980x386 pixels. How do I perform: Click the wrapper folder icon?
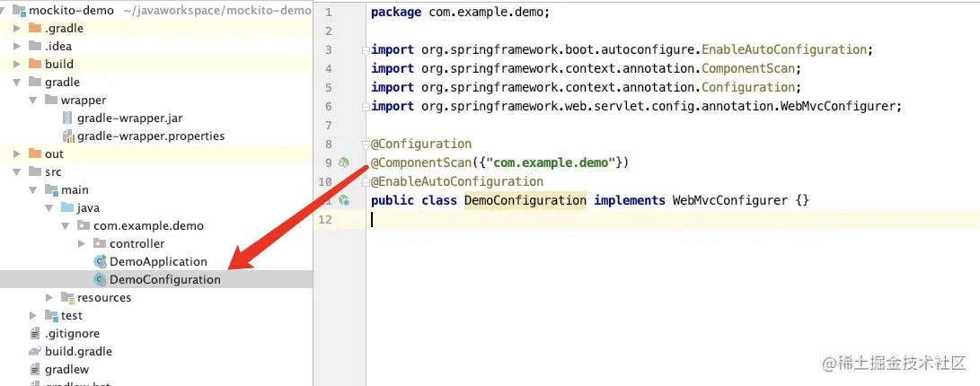tap(51, 100)
